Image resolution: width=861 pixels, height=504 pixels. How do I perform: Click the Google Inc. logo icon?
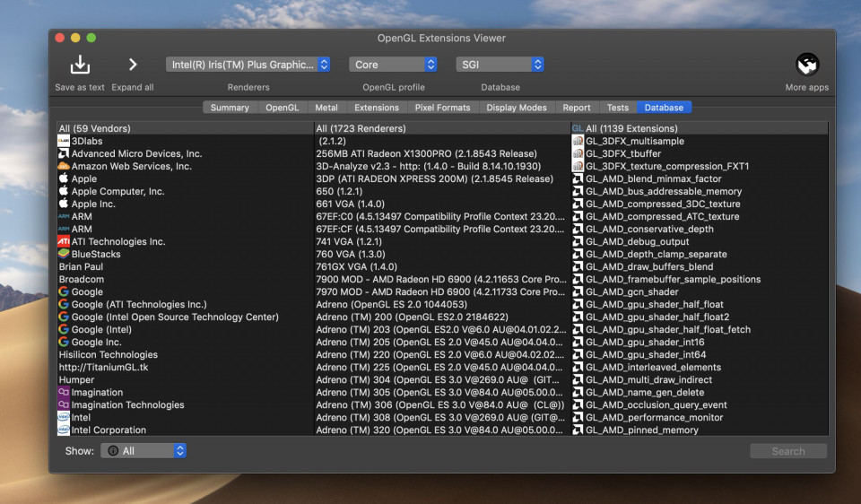pos(64,342)
